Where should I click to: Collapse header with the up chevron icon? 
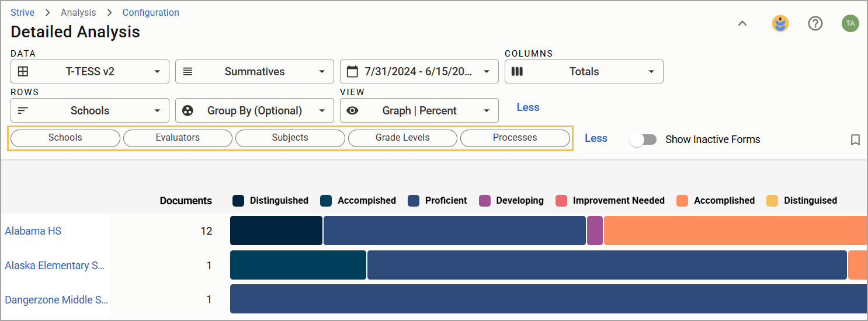coord(742,23)
